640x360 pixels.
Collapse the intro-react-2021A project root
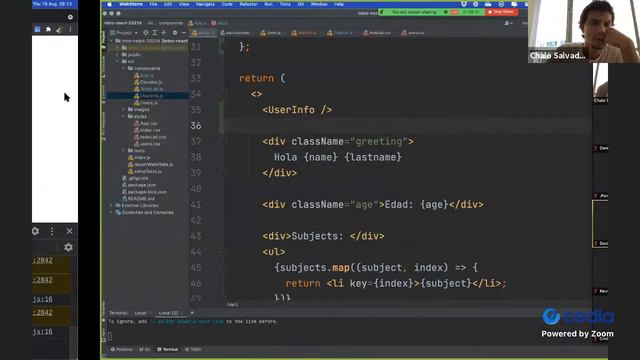[x=112, y=41]
